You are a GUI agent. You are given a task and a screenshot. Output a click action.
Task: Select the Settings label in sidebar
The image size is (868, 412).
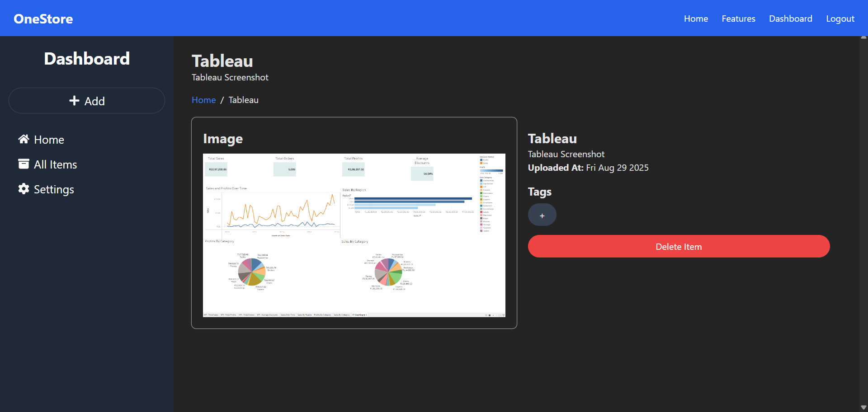point(54,189)
